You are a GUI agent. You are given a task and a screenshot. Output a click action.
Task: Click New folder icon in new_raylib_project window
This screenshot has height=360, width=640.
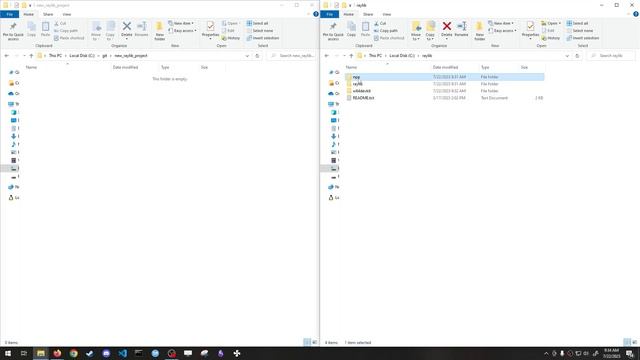click(160, 27)
